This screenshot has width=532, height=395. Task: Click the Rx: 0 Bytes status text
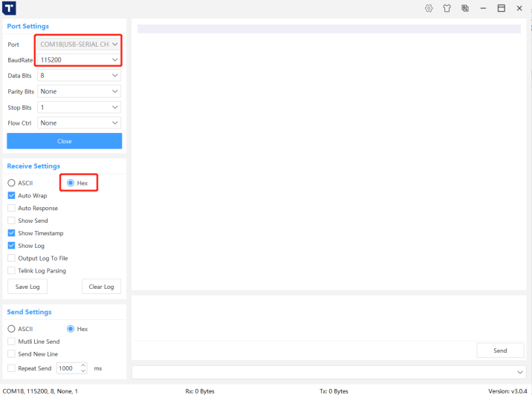tap(200, 391)
